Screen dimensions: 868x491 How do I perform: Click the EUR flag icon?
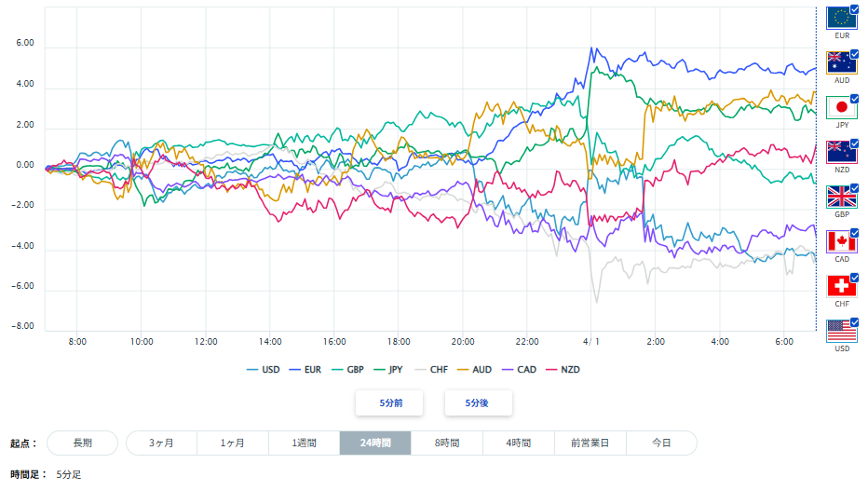click(x=841, y=18)
